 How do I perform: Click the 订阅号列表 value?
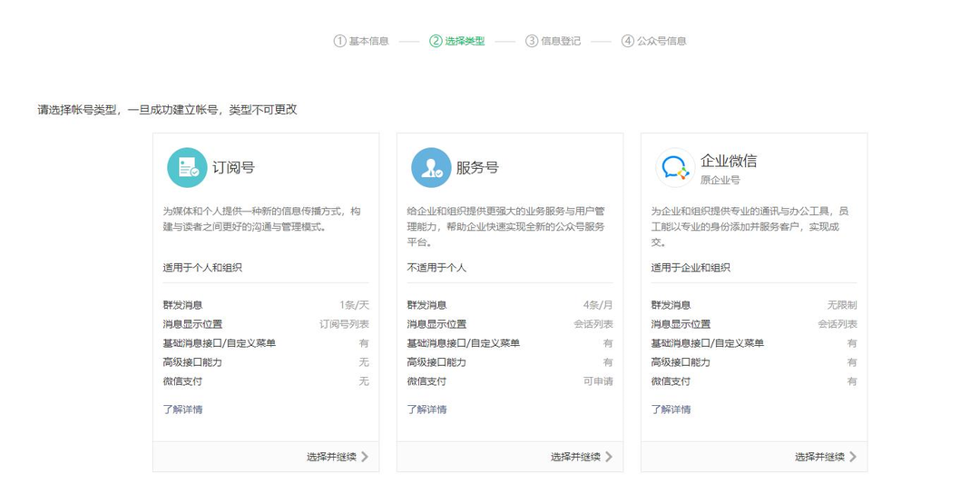click(x=345, y=324)
